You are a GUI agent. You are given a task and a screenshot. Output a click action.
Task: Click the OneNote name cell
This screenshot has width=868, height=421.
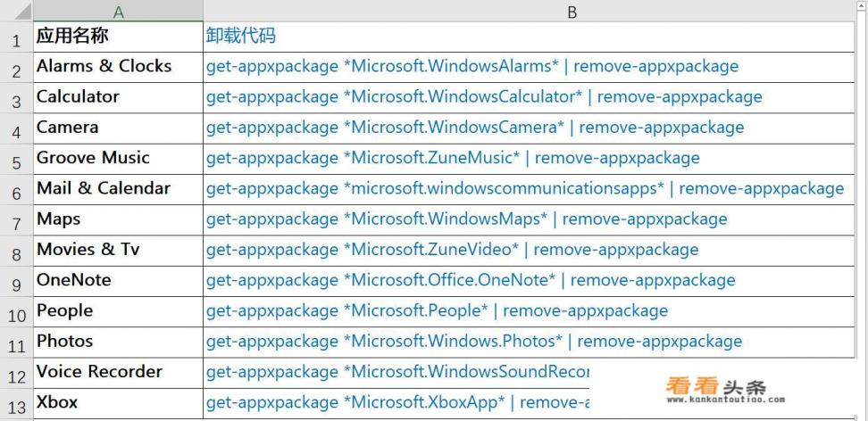(x=119, y=280)
